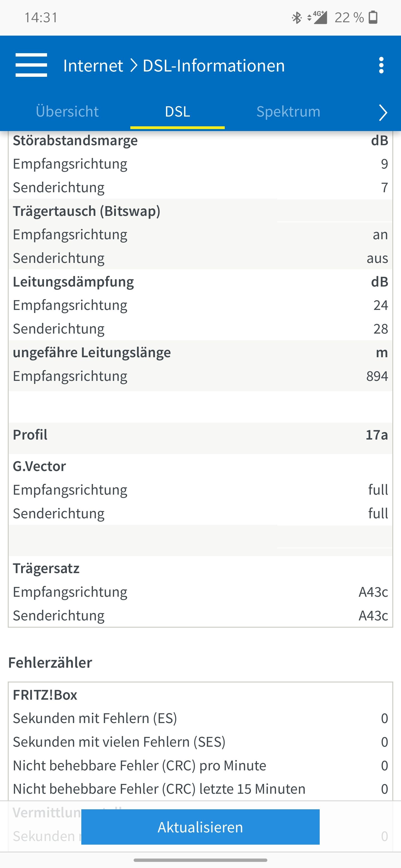Tap the Android home gesture bar
This screenshot has height=868, width=401.
pyautogui.click(x=200, y=860)
